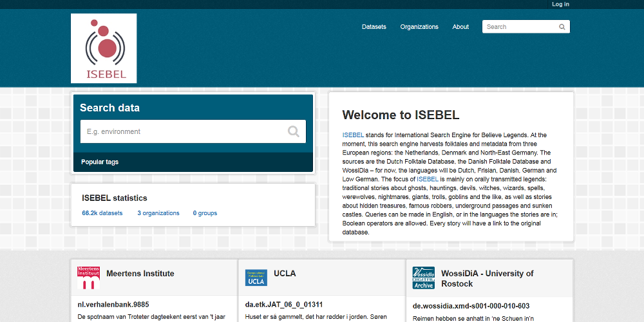The height and width of the screenshot is (322, 644).
Task: Open the Log in link
Action: point(560,4)
